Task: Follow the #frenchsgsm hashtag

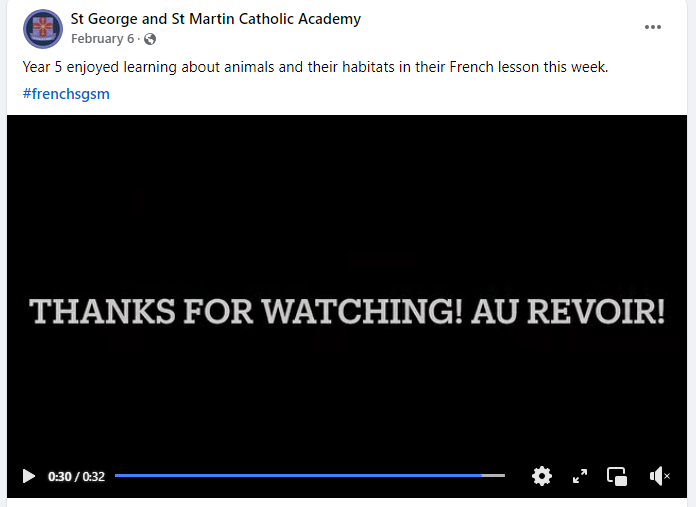Action: click(x=66, y=94)
